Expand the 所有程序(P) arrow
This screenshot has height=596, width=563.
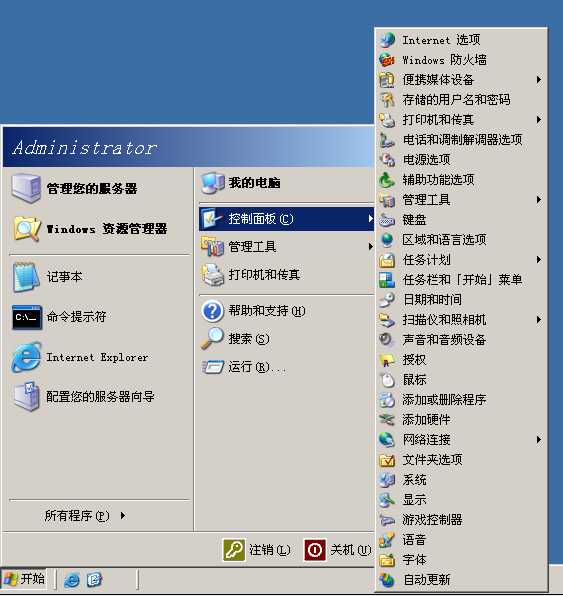click(x=123, y=515)
